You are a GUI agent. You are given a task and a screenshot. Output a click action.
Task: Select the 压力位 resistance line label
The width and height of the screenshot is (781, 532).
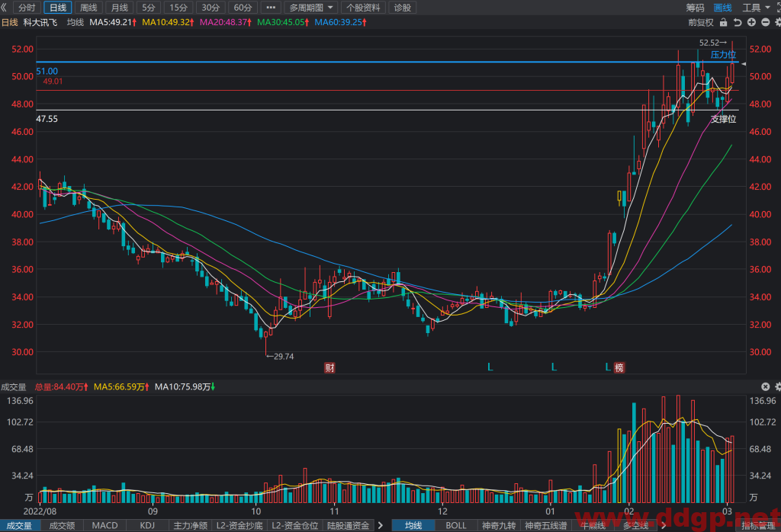[723, 55]
